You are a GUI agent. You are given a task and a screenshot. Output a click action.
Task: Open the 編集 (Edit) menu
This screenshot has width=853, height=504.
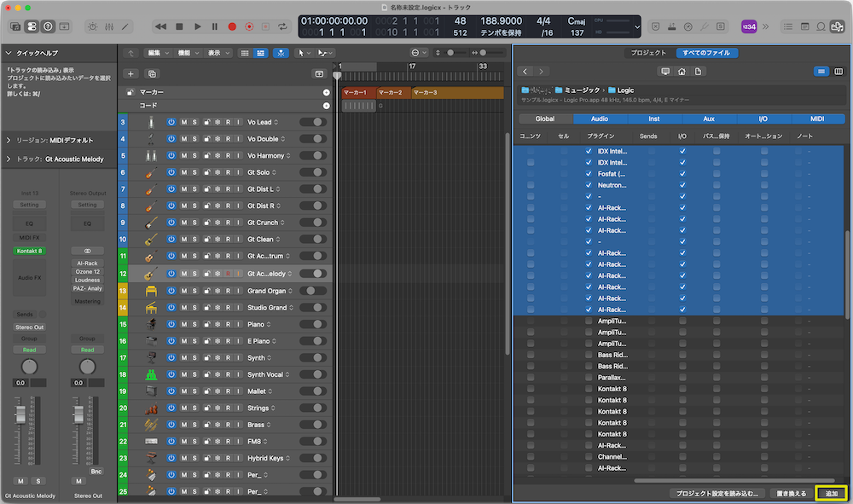pyautogui.click(x=159, y=53)
